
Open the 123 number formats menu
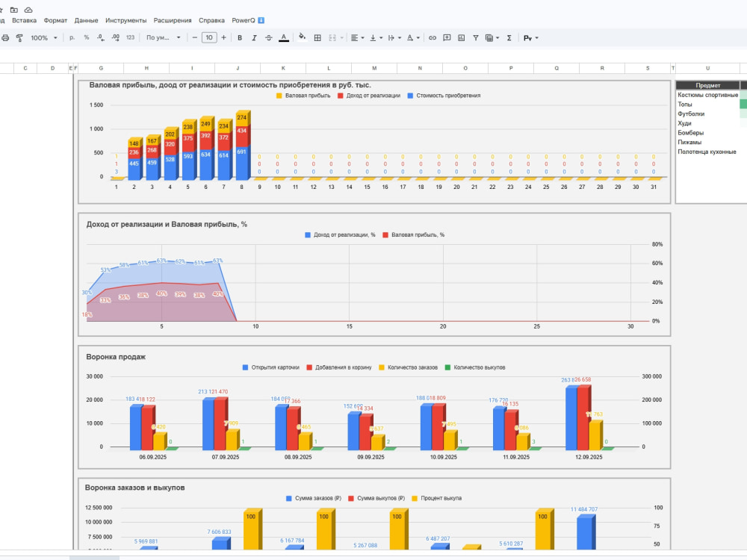click(x=130, y=37)
